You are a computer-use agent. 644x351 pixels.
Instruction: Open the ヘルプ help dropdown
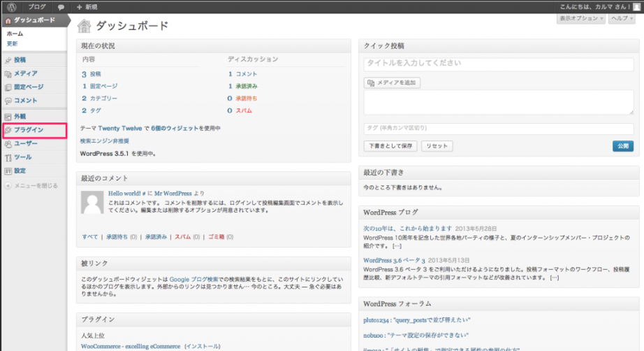pyautogui.click(x=622, y=18)
